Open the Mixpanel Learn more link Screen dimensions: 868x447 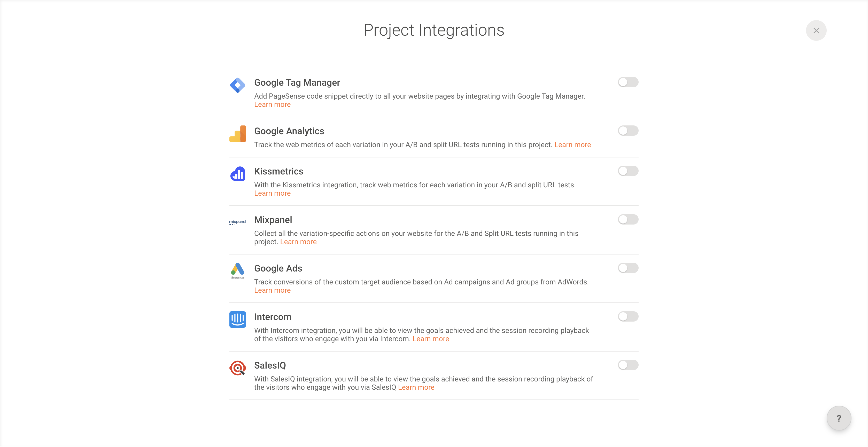pyautogui.click(x=298, y=242)
